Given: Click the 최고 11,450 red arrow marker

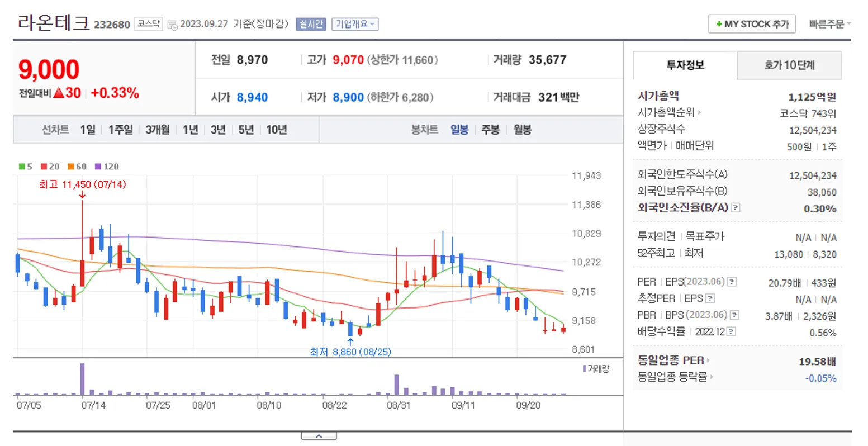Looking at the screenshot, I should [82, 194].
